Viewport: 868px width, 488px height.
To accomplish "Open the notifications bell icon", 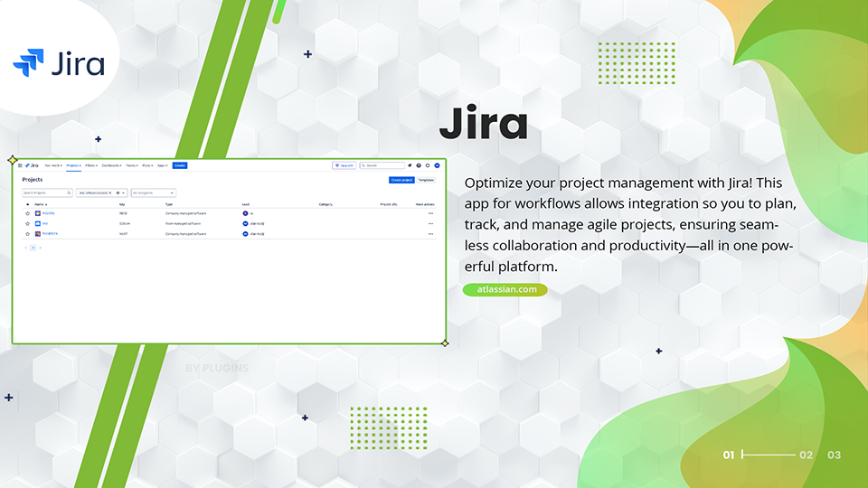I will coord(410,165).
